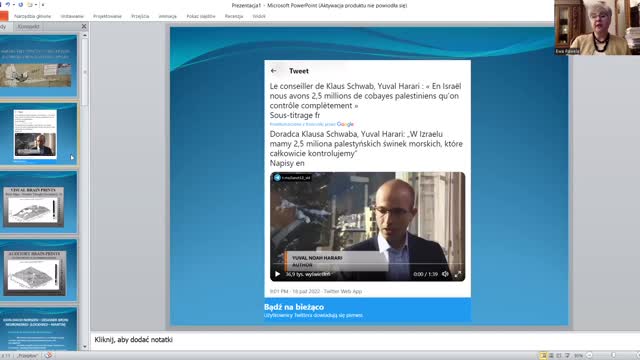Select the Auditory Brain Prints slide thumbnail
This screenshot has width=640, height=360.
(x=38, y=270)
